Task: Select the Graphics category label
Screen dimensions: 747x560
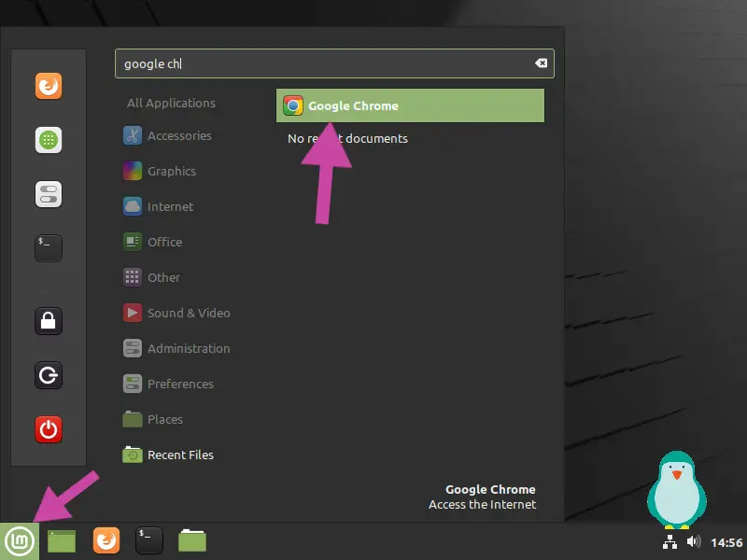Action: (172, 171)
